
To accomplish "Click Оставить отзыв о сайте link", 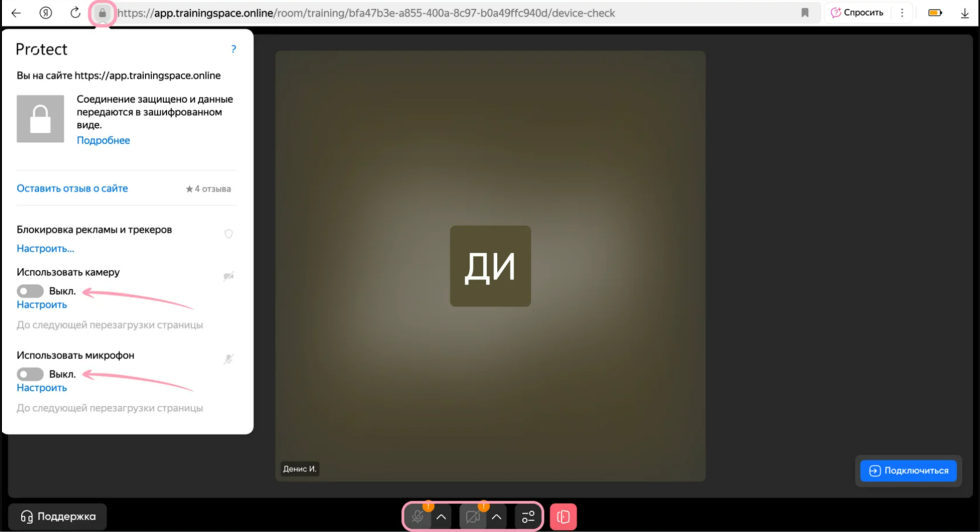I will [72, 188].
